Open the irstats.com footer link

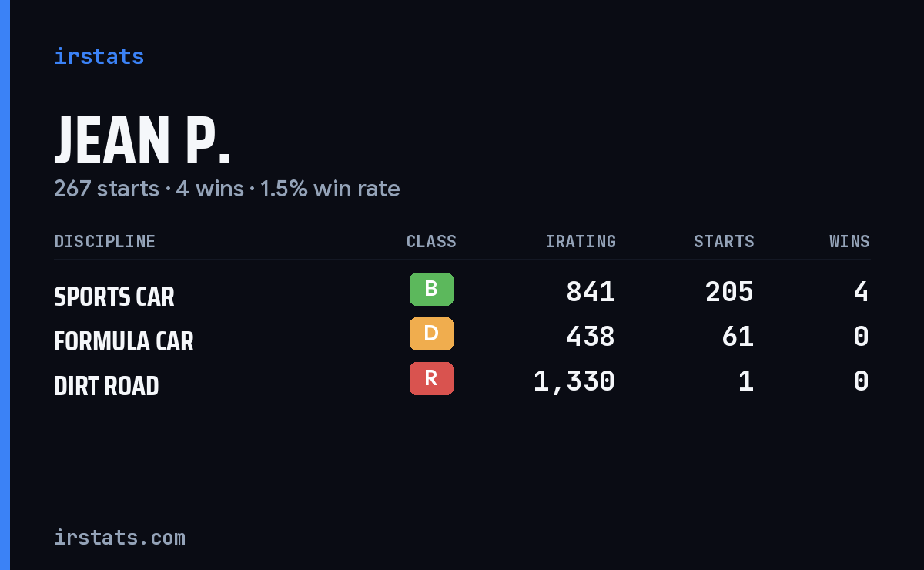point(119,537)
